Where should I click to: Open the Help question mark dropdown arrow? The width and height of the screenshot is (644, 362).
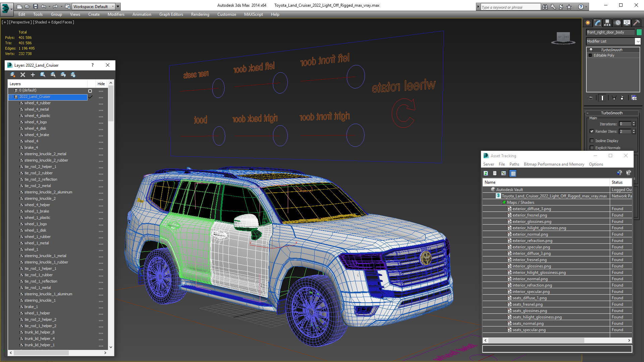pos(586,7)
